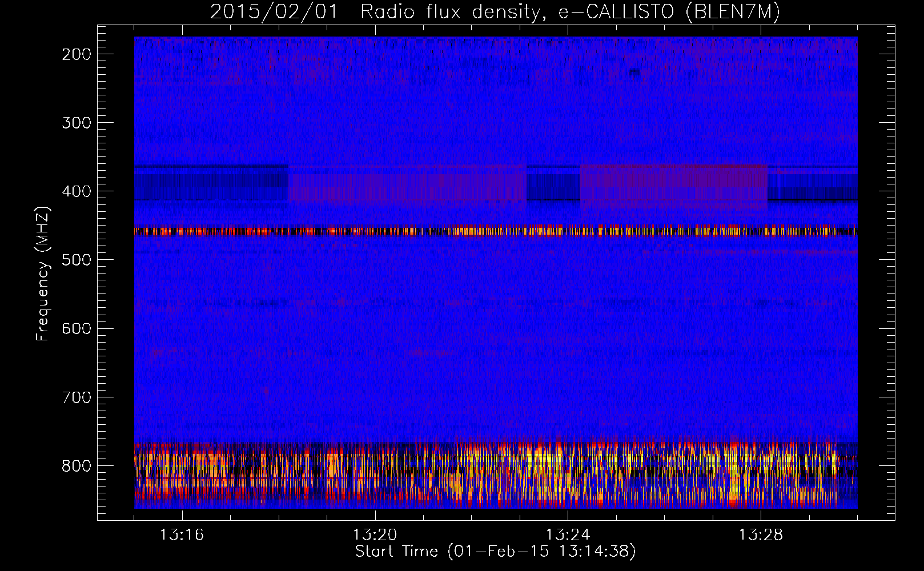Click the 'Start Time (01-Feb-15 13:14:38)' label

[x=495, y=552]
